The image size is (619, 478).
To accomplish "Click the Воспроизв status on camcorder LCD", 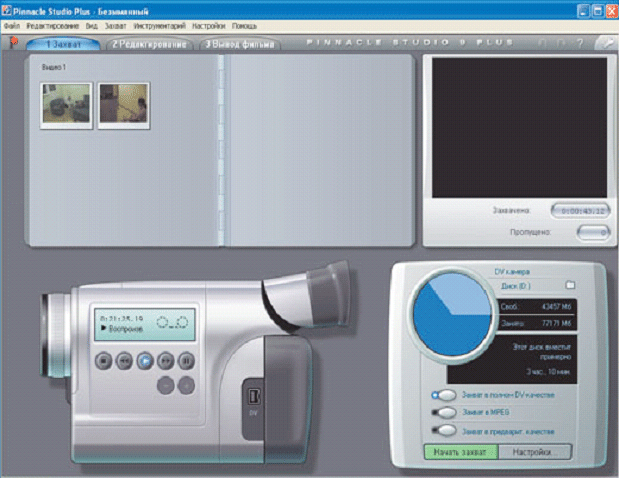I will (126, 329).
